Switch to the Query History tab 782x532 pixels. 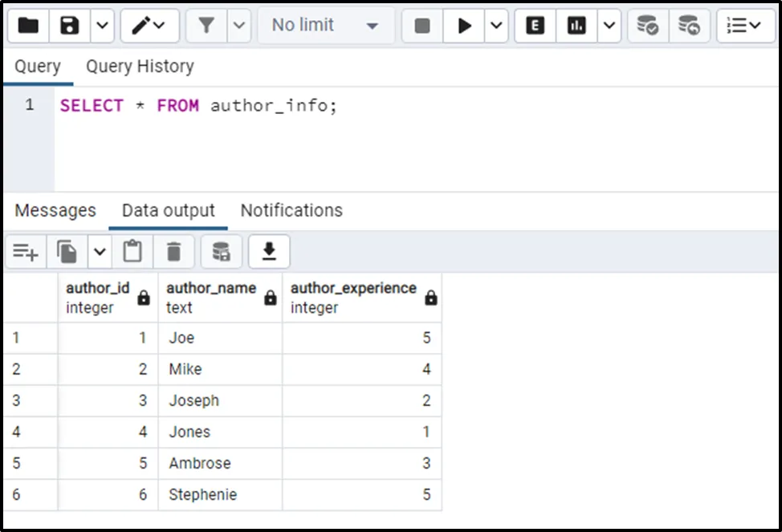pos(140,67)
